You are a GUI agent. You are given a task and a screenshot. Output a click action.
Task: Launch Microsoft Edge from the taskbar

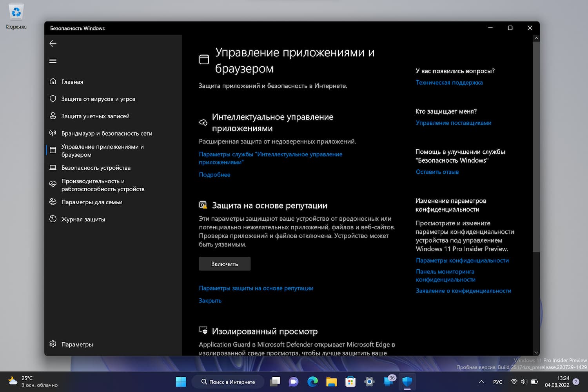tap(312, 381)
